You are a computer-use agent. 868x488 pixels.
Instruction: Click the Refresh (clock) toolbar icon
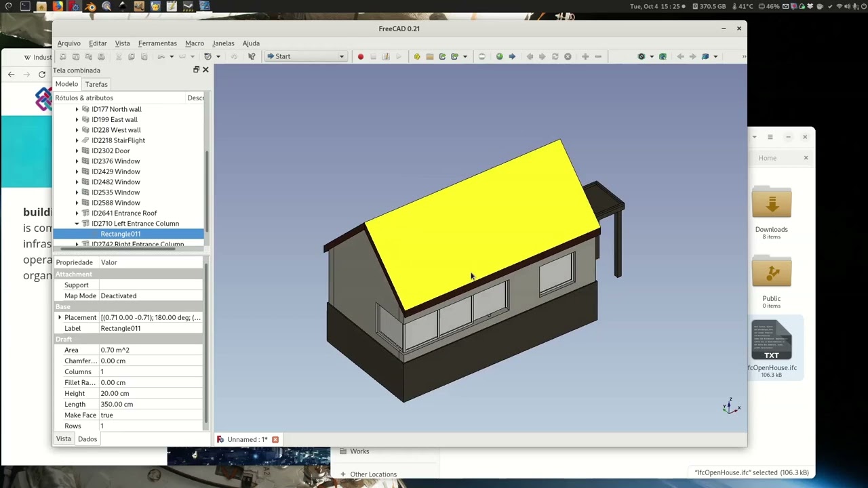(x=208, y=56)
